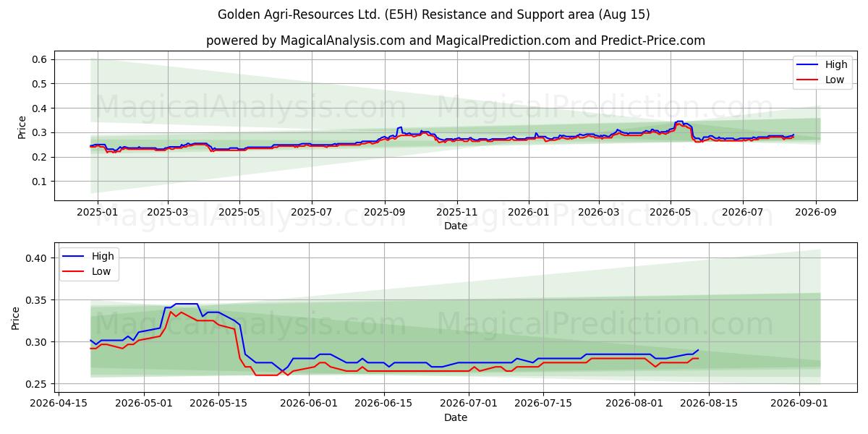The image size is (868, 434).
Task: Click the '0.4' price tick in top chart
Action: pyautogui.click(x=40, y=109)
